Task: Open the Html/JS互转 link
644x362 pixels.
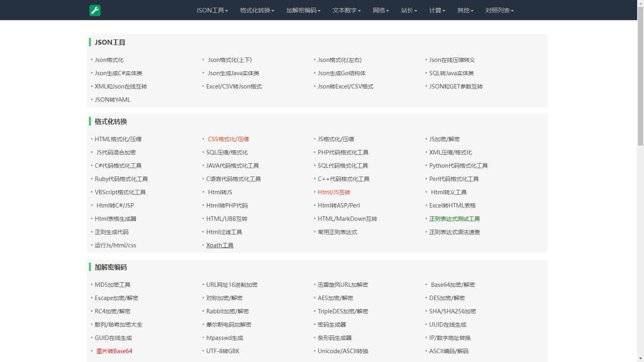Action: pos(334,192)
